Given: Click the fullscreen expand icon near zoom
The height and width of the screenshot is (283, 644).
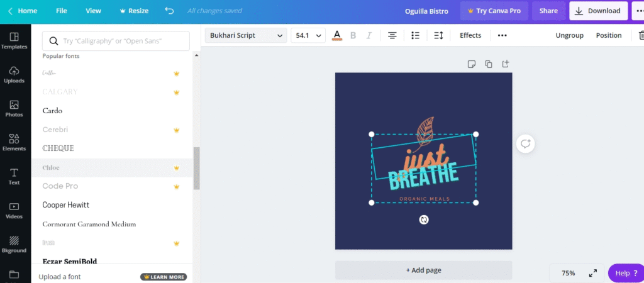Looking at the screenshot, I should [592, 273].
